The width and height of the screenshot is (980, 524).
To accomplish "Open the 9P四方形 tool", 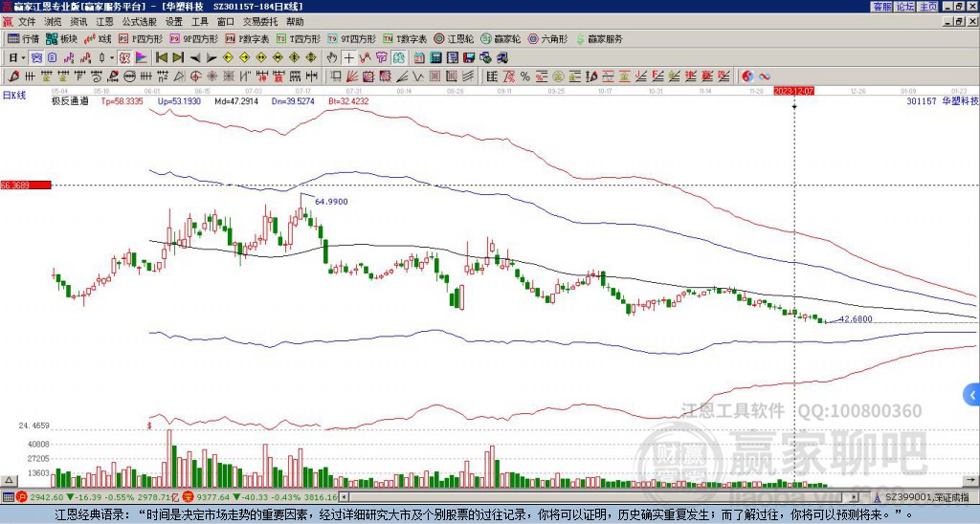I will (193, 38).
